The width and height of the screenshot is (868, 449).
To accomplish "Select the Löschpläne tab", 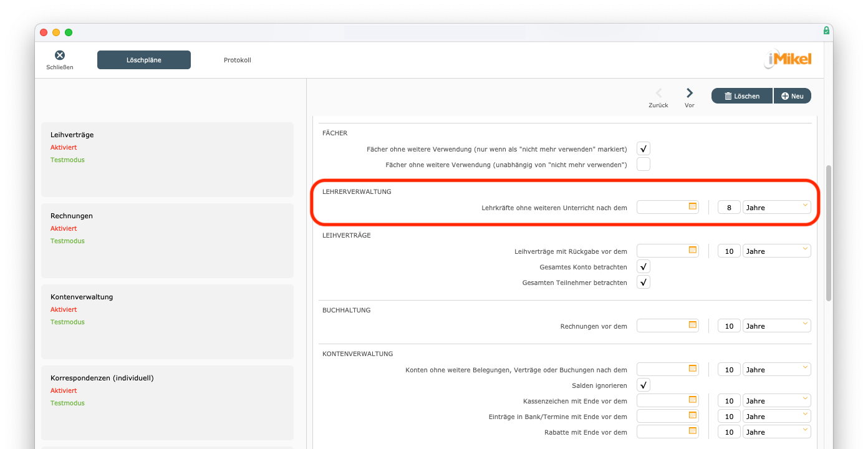I will click(x=144, y=60).
